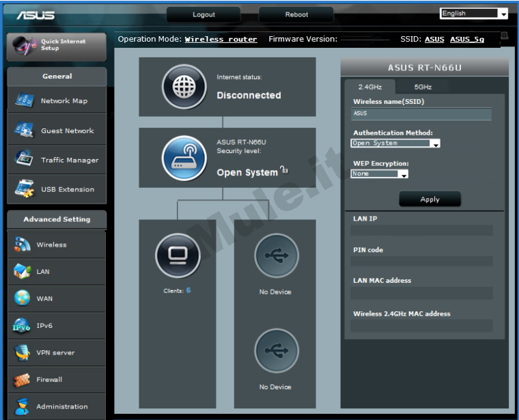519x420 pixels.
Task: Follow the ASUS SSID link
Action: (x=434, y=40)
